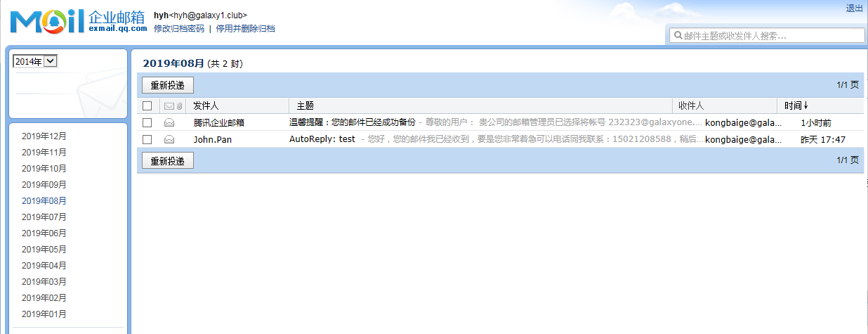Sort by the 主题 column header
Screen dimensions: 868x334
(x=305, y=105)
